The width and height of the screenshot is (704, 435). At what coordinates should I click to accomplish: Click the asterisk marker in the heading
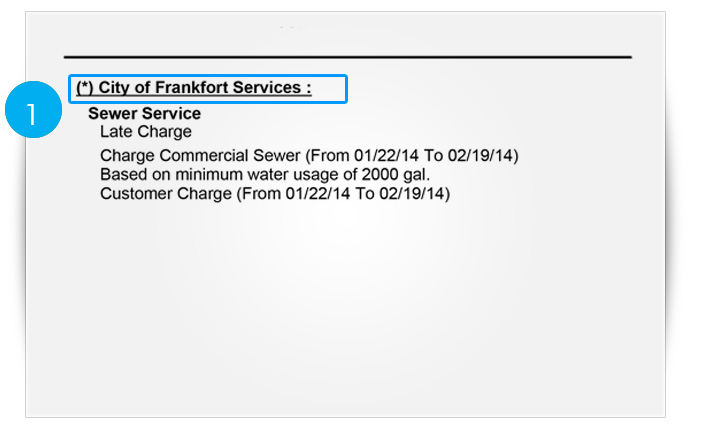(x=85, y=88)
